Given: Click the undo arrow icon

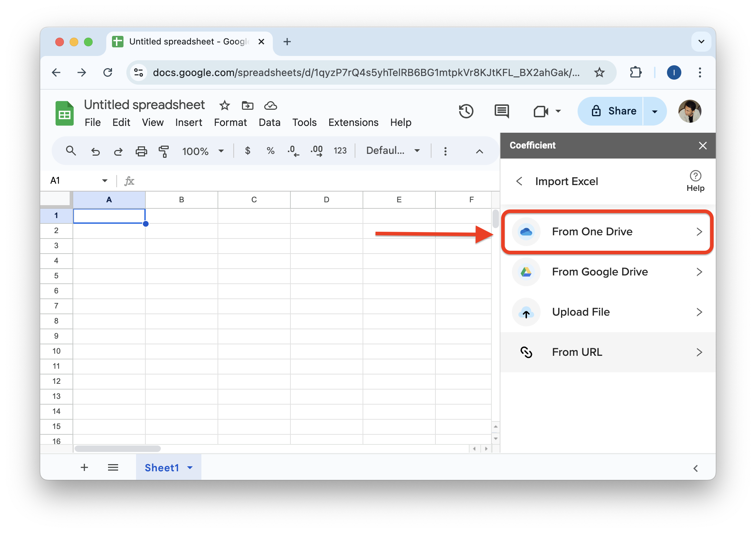Looking at the screenshot, I should (x=95, y=151).
